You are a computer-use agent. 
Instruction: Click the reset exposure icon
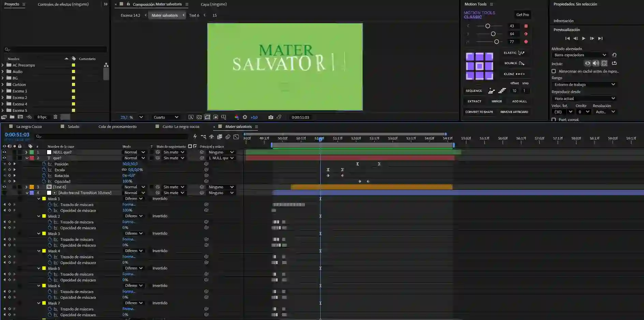pos(245,117)
